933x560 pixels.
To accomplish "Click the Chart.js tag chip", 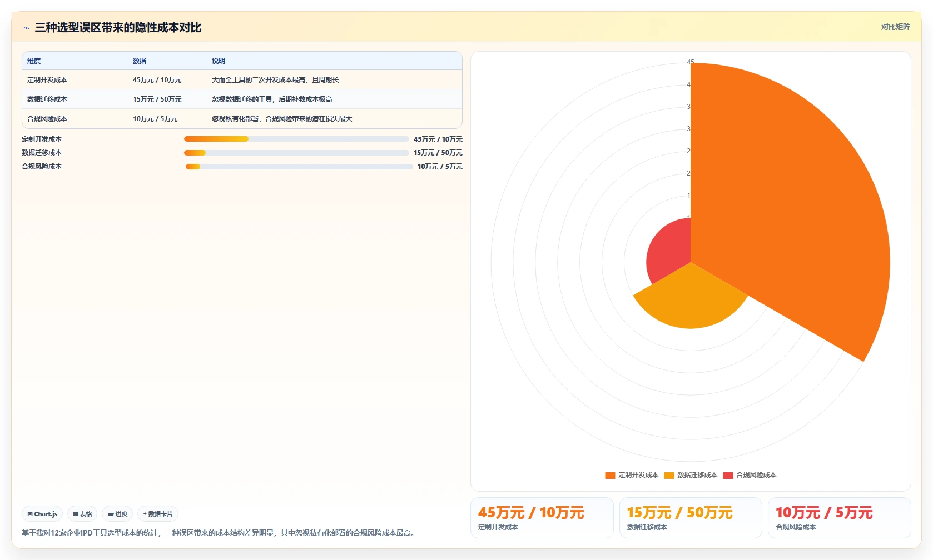I will 42,514.
